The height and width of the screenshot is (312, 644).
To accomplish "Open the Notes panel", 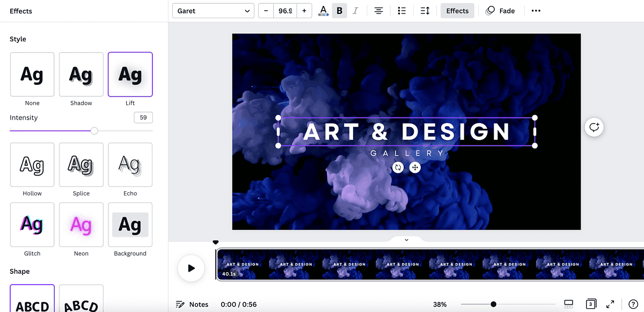I will coord(192,304).
